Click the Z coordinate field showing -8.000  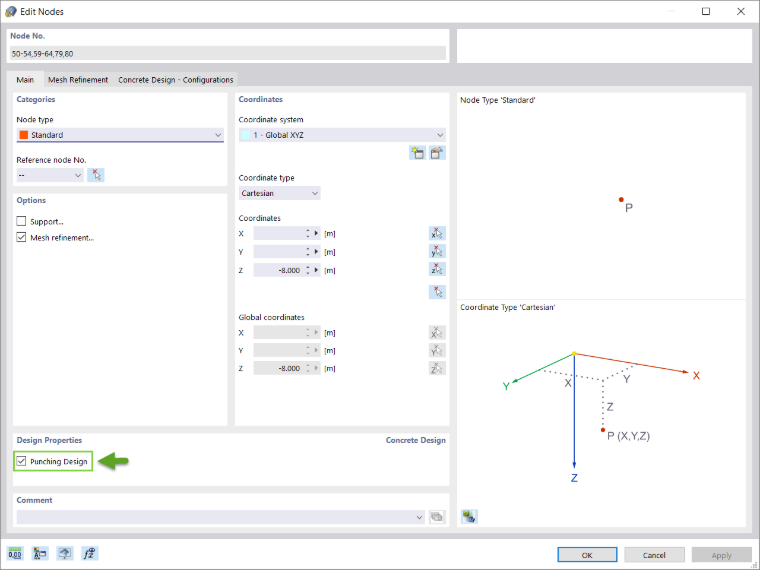pos(279,270)
